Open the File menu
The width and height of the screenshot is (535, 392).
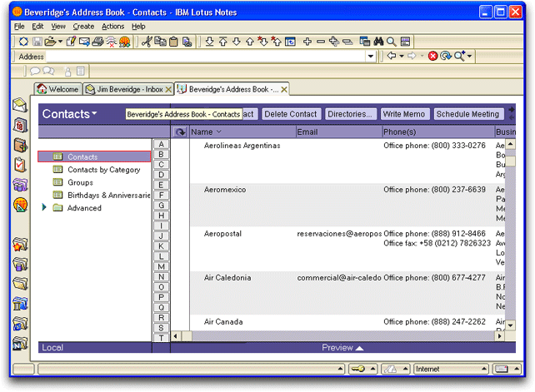point(19,27)
